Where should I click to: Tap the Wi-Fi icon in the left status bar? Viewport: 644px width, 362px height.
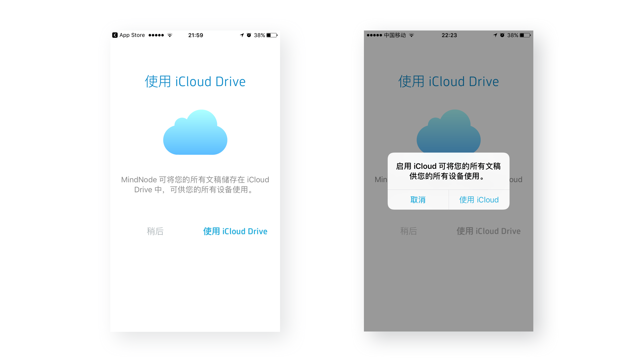click(x=170, y=35)
